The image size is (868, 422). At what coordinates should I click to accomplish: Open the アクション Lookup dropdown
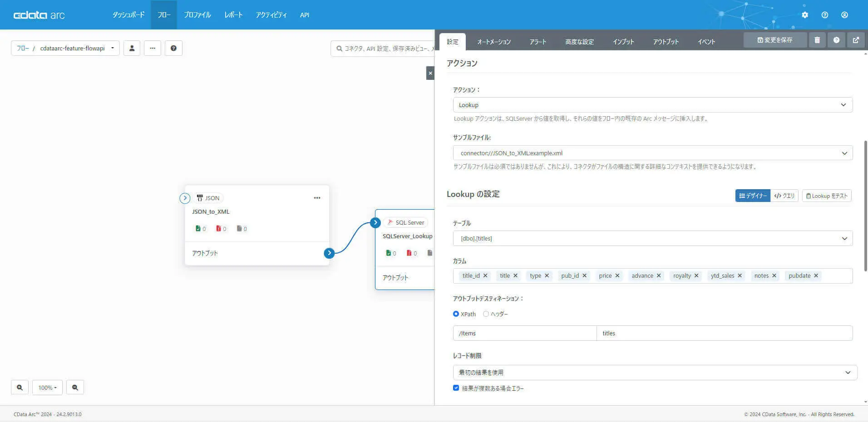[x=653, y=105]
